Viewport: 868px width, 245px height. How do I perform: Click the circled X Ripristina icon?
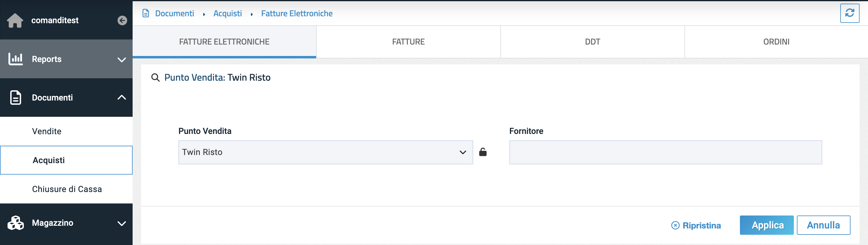click(x=675, y=225)
